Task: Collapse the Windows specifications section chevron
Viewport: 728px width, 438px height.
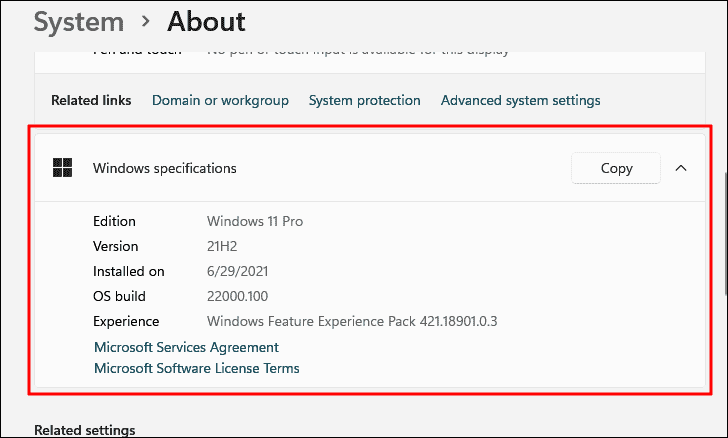Action: [681, 168]
